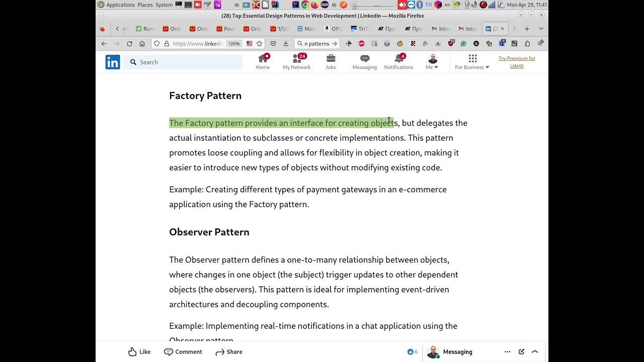Screen dimensions: 644x362
Task: Go forward one page in Firefox
Action: [x=117, y=44]
